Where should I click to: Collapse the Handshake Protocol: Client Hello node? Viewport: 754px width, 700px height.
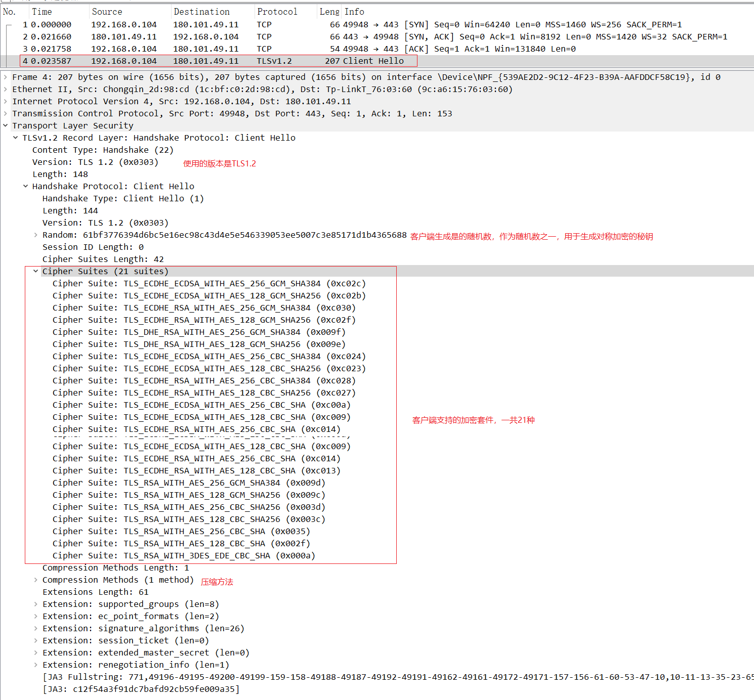point(26,187)
